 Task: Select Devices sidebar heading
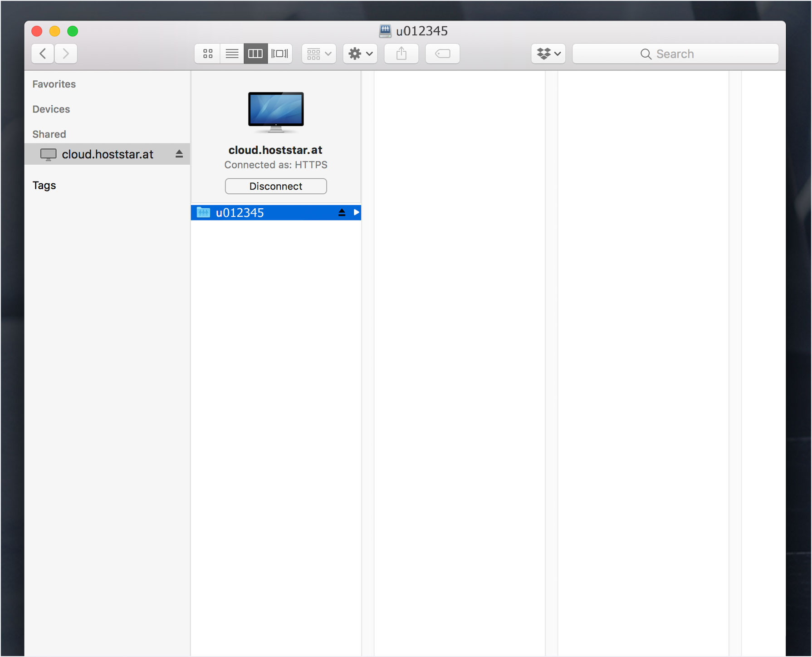pos(51,109)
